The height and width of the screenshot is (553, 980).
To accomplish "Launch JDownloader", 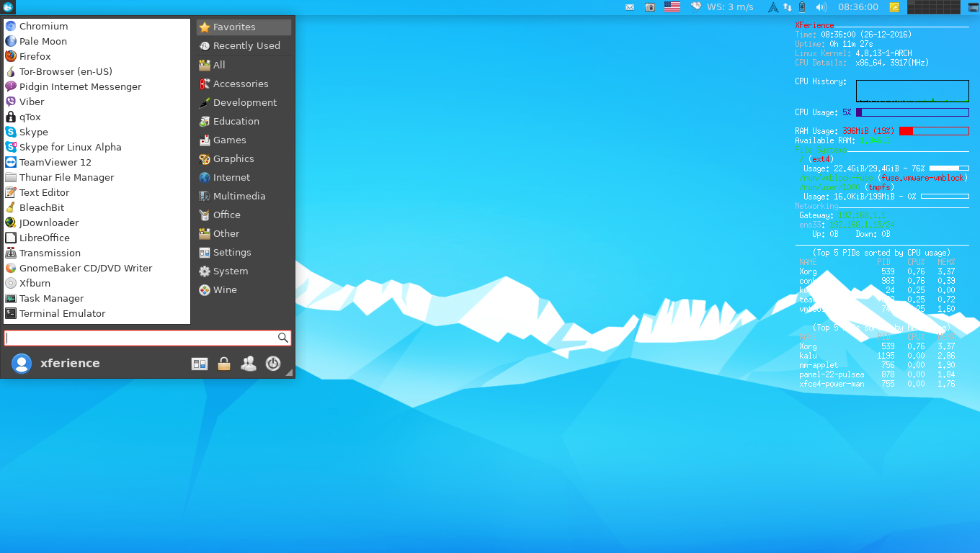I will pyautogui.click(x=48, y=222).
